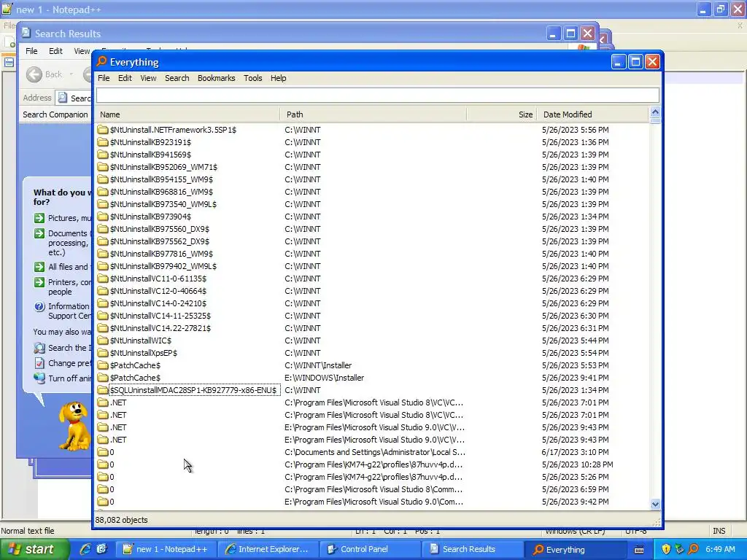Select folder icon of $NtUninstallKB973904$
747x560 pixels.
tap(102, 216)
